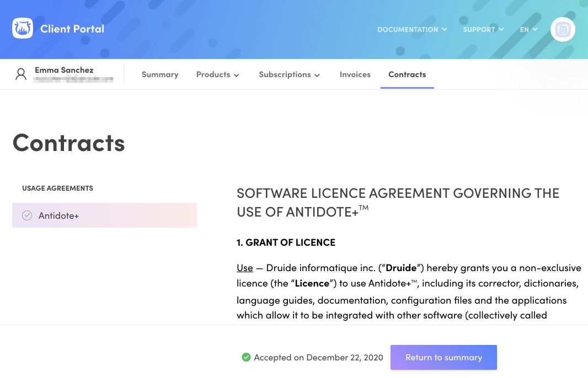
Task: Click the underlined Use term in licence text
Action: coord(245,268)
